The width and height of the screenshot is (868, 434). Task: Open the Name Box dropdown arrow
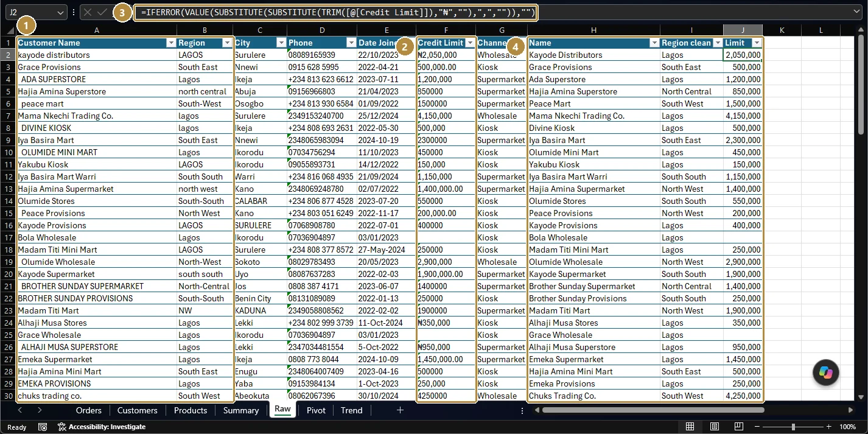60,12
